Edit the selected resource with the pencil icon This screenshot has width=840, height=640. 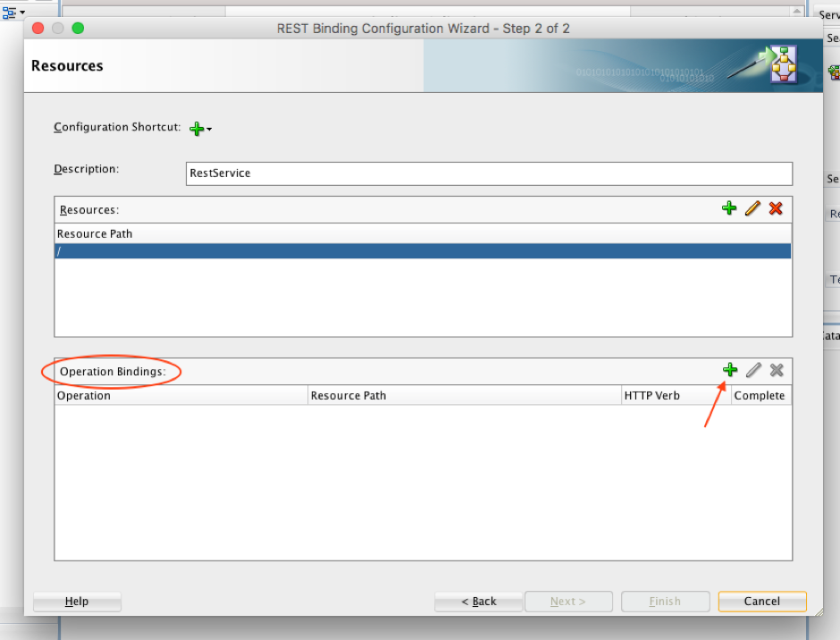pyautogui.click(x=752, y=208)
